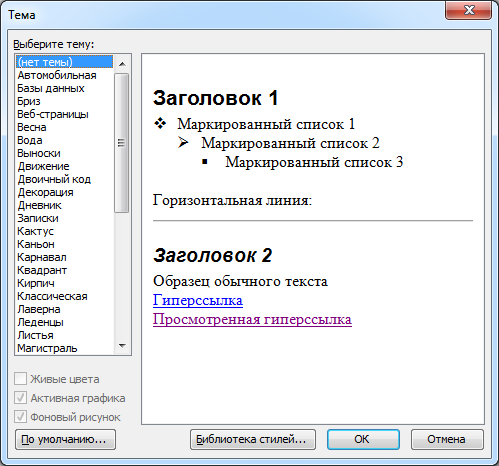Select the Автомобильная theme
Viewport: 499px width, 466px height.
[x=65, y=75]
